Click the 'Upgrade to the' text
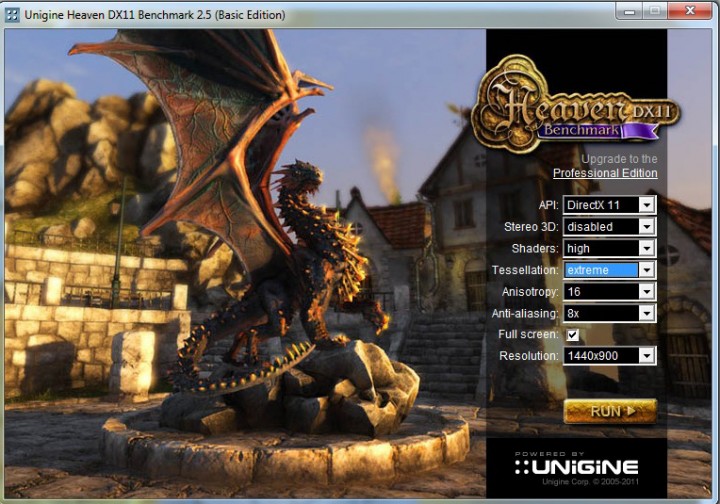Screen dimensions: 720x504 (x=619, y=159)
